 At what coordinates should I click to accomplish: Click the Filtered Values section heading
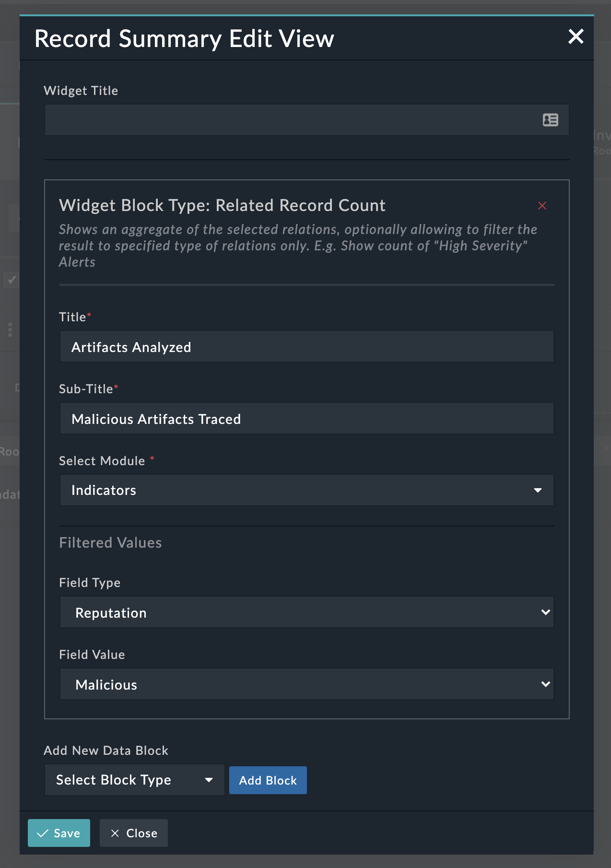[110, 542]
